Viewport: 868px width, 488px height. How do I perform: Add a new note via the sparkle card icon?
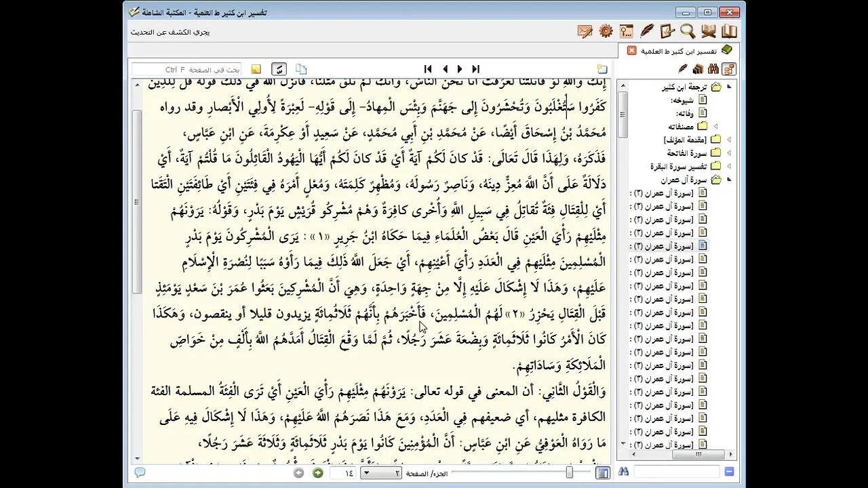[601, 69]
